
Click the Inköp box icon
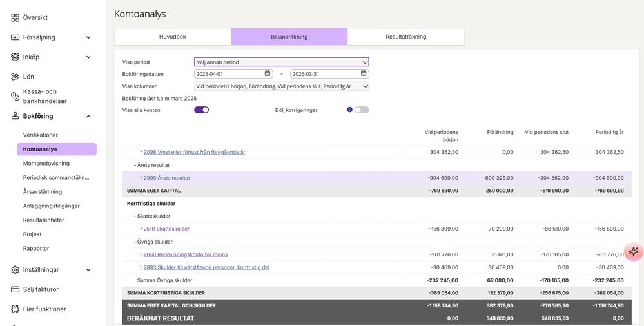(15, 57)
